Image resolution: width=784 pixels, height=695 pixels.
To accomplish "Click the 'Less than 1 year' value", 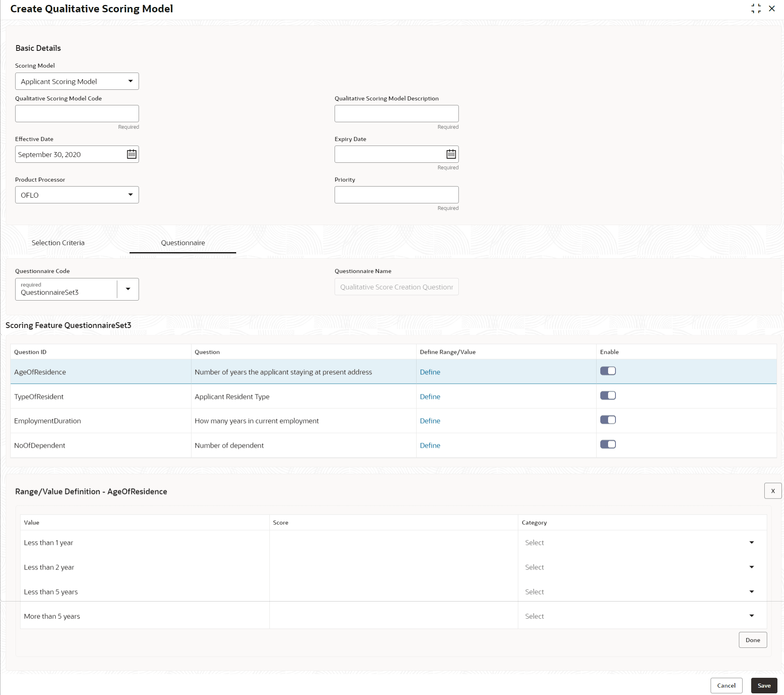I will pos(48,542).
